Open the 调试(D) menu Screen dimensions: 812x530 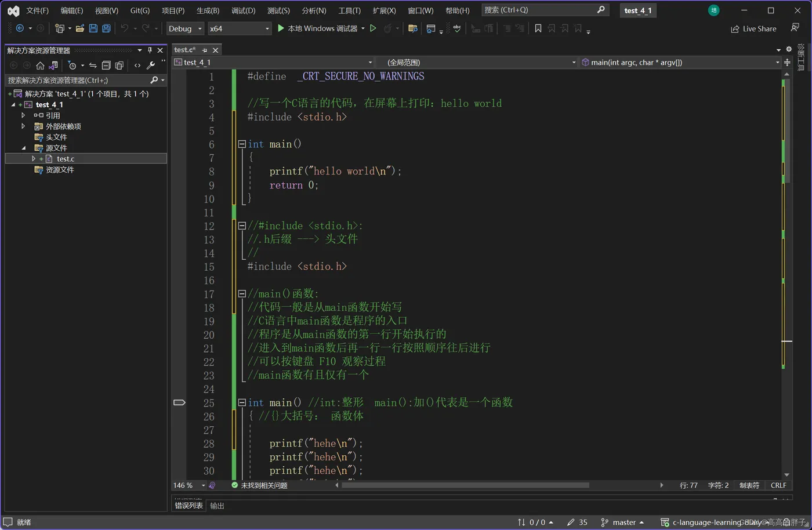pos(243,10)
